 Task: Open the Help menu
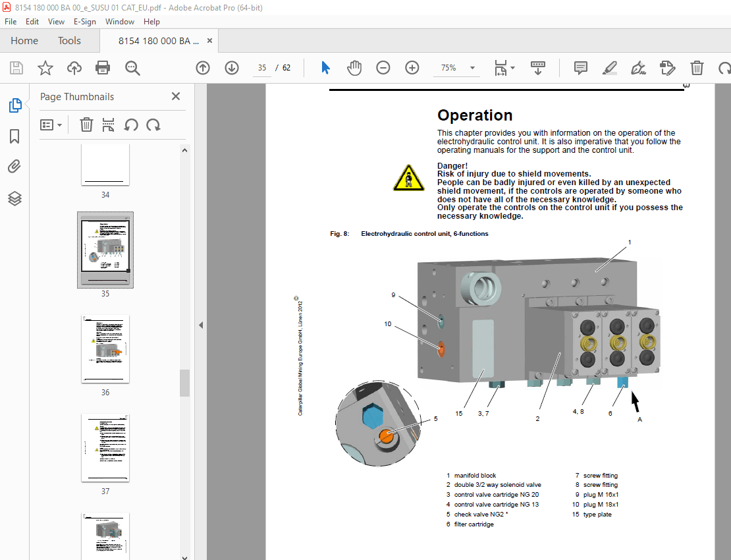click(x=151, y=22)
